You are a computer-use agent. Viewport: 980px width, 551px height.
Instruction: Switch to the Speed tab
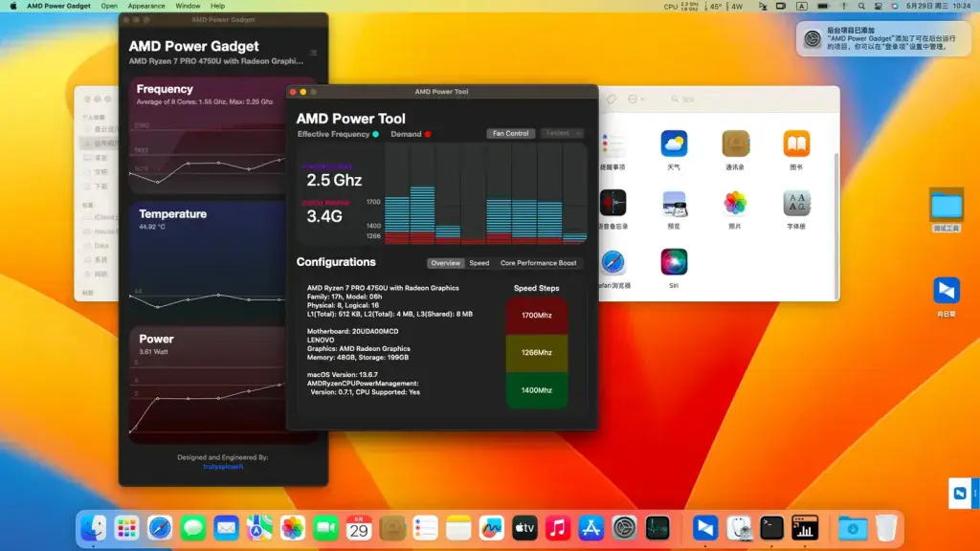coord(479,263)
